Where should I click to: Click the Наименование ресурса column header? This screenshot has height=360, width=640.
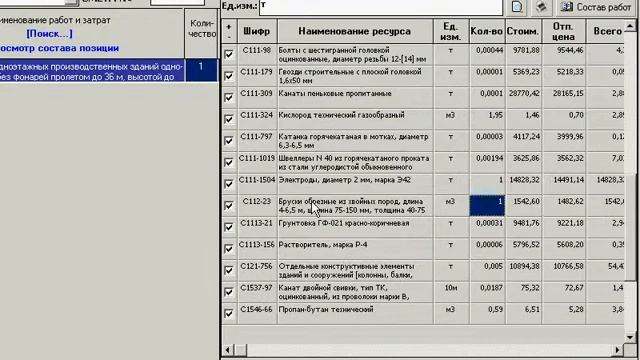(x=355, y=31)
